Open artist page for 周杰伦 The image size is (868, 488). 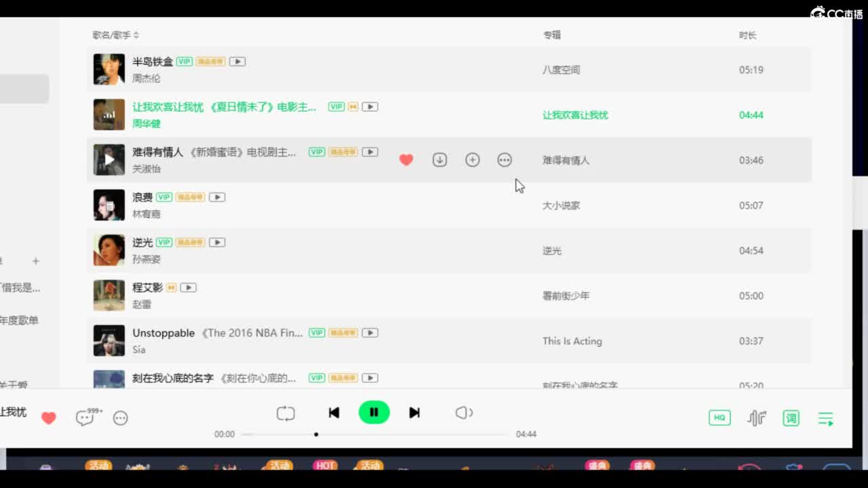point(146,79)
